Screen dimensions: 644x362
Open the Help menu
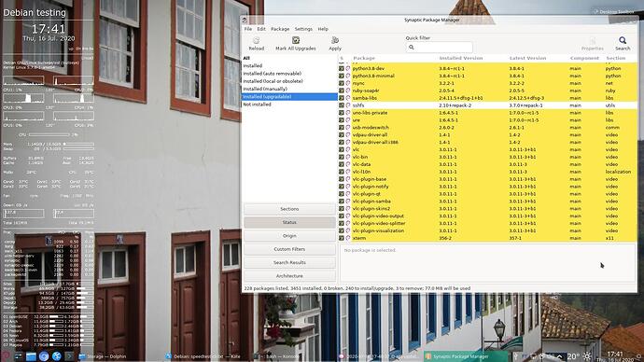coord(323,29)
